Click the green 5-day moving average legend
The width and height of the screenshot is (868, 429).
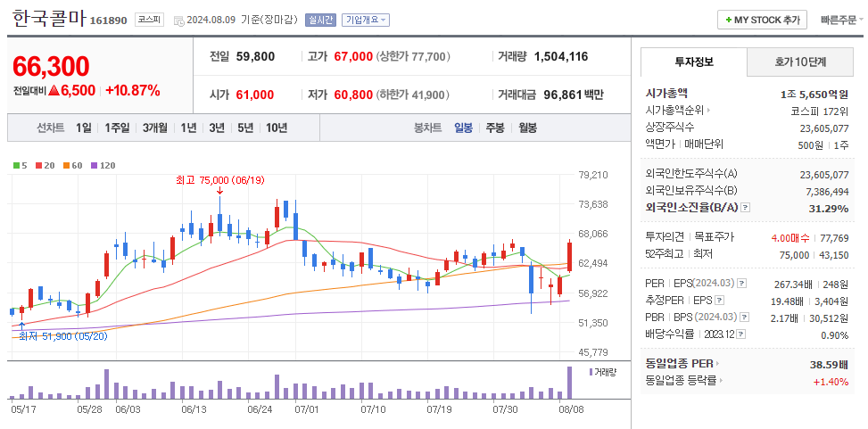coord(20,165)
